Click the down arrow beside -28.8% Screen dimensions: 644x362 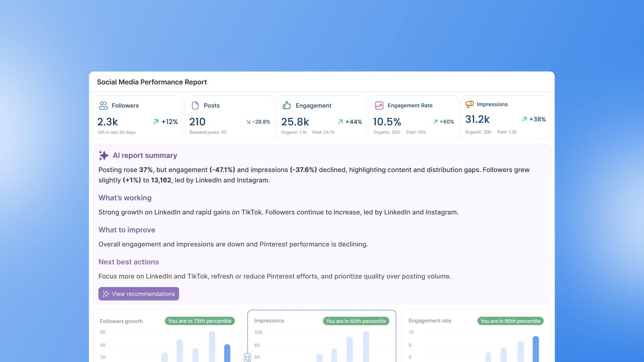point(248,122)
